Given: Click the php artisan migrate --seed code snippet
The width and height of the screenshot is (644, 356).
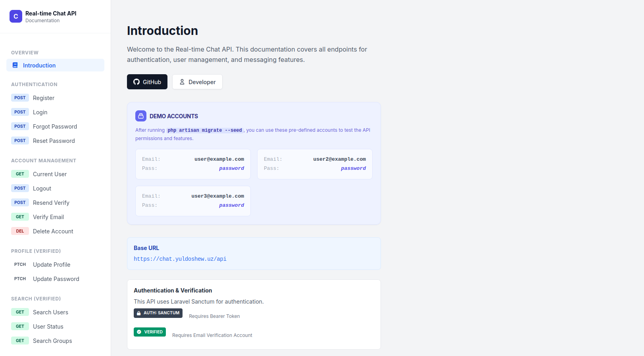Looking at the screenshot, I should [x=204, y=130].
